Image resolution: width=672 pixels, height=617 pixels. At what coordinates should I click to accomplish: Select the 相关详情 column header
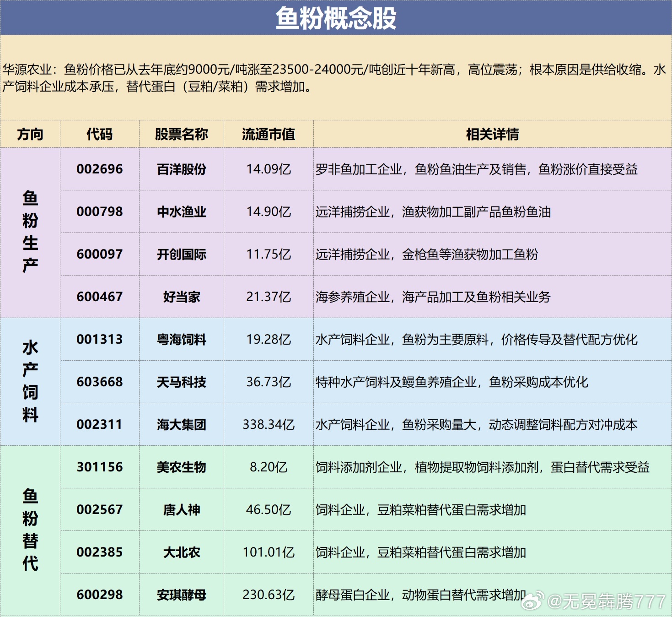pyautogui.click(x=493, y=134)
